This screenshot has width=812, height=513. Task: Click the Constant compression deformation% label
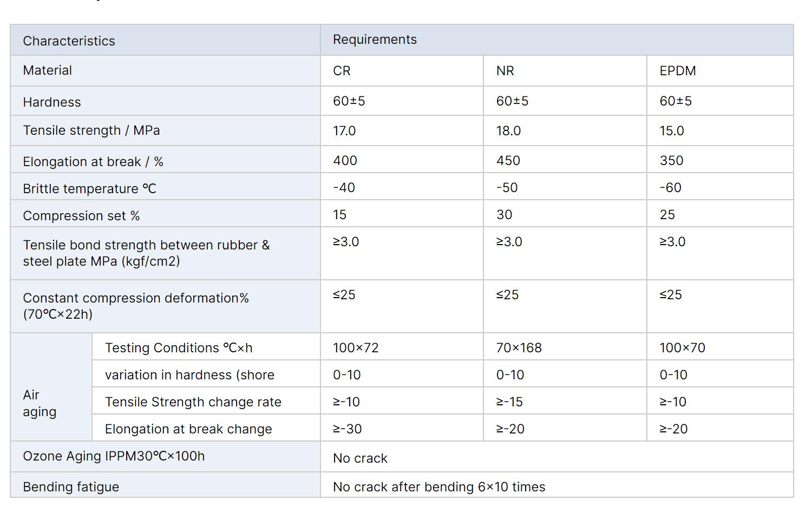(x=135, y=306)
